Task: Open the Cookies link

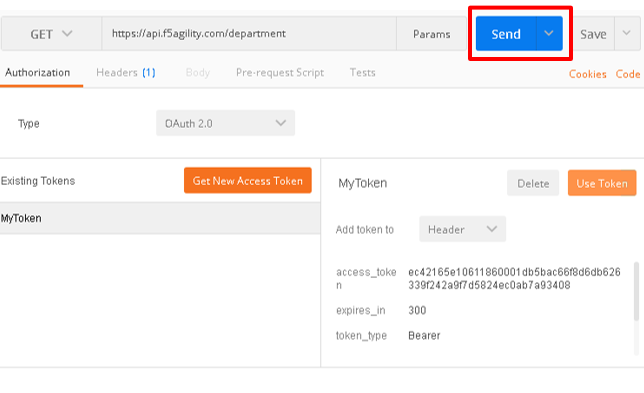Action: (587, 74)
